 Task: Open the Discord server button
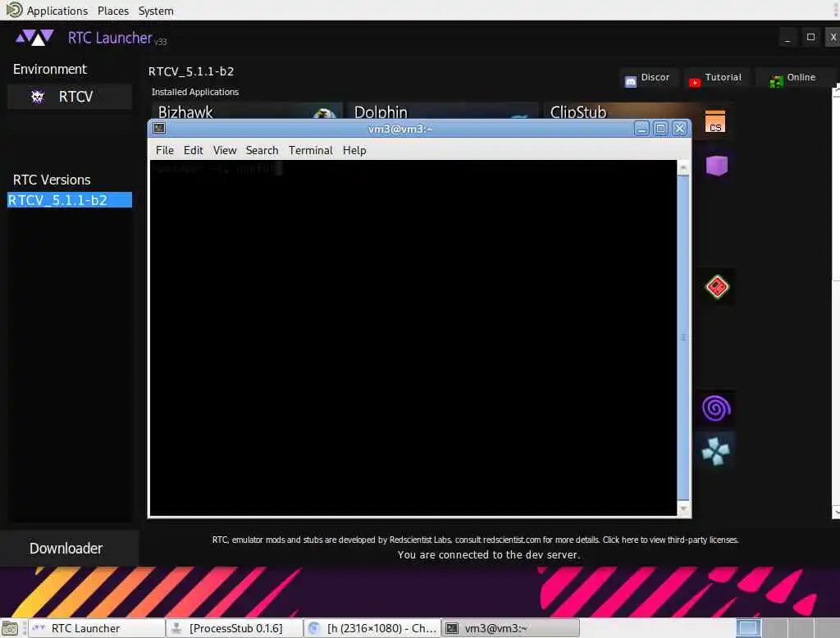[x=648, y=78]
